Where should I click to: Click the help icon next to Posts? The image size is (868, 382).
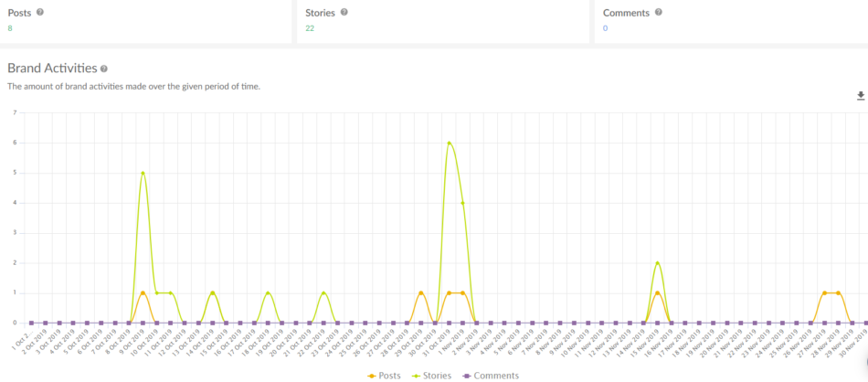39,13
